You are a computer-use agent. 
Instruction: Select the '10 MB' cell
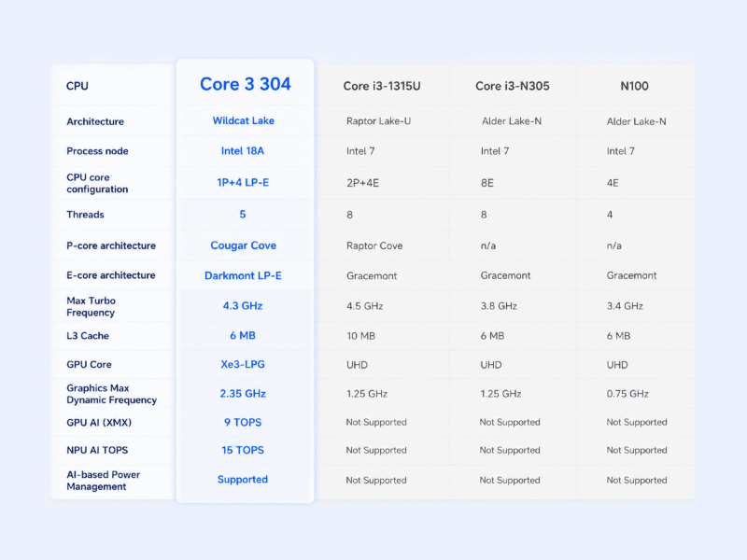click(360, 336)
